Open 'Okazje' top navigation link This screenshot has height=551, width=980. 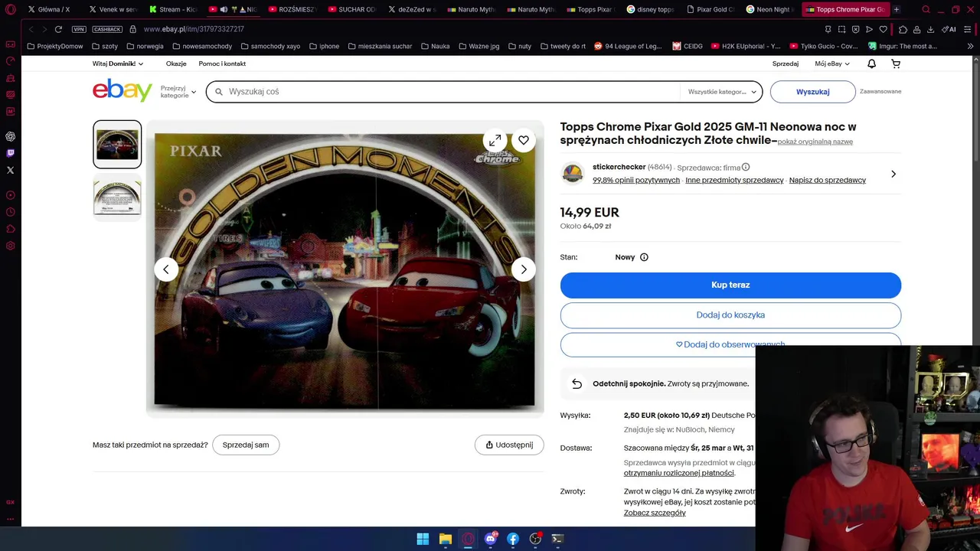pos(176,64)
